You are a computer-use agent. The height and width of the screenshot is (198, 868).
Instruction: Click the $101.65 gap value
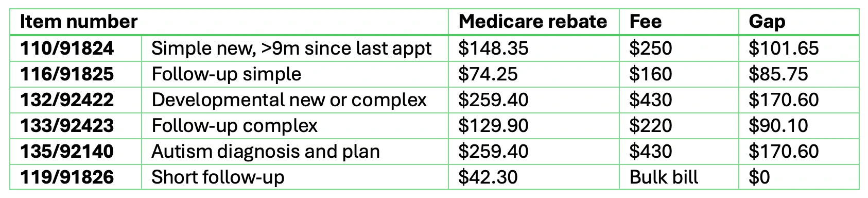point(784,48)
